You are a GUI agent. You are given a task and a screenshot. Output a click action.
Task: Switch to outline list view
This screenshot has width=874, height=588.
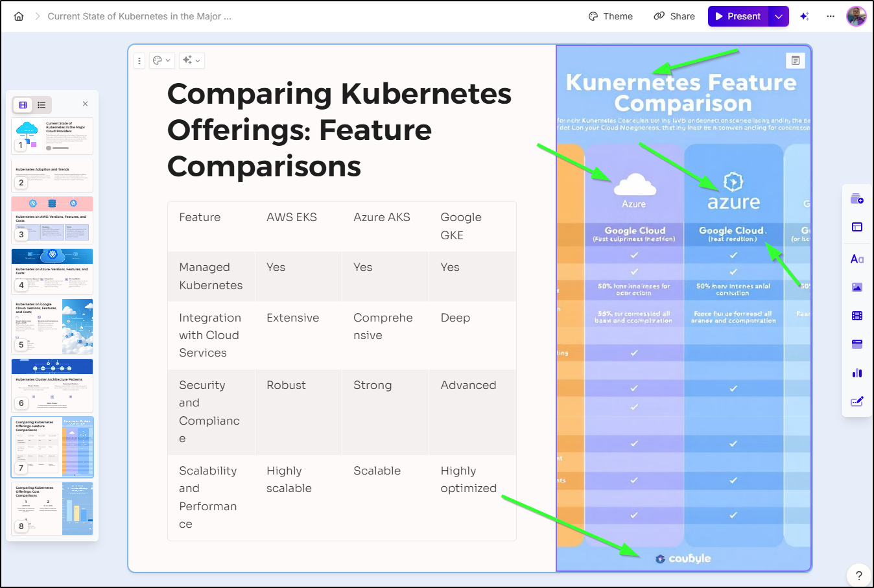pos(41,105)
